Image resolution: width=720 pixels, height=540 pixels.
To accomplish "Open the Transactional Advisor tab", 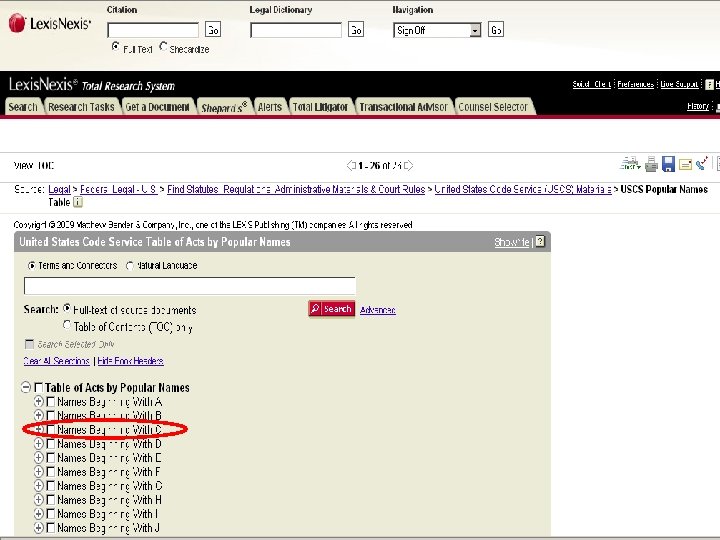I will [404, 107].
